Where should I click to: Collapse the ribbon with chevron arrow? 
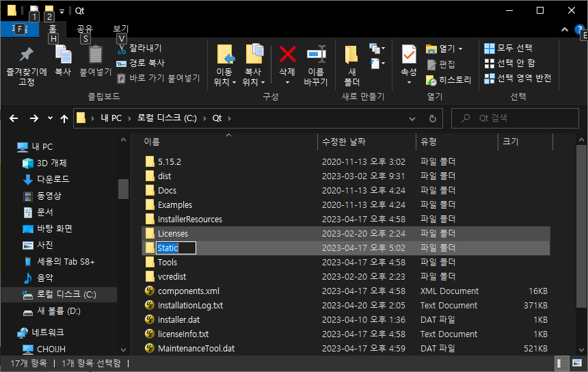(x=564, y=29)
